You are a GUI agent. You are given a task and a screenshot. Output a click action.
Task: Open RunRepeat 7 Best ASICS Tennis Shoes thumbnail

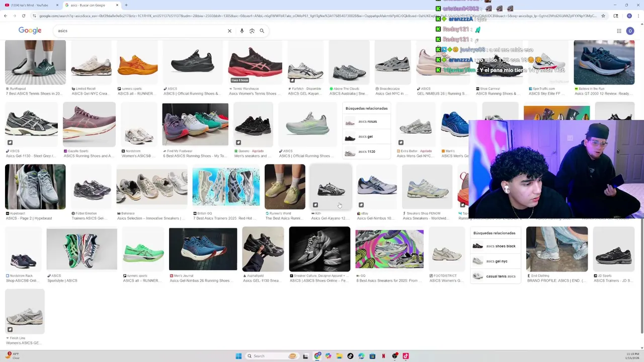[35, 62]
